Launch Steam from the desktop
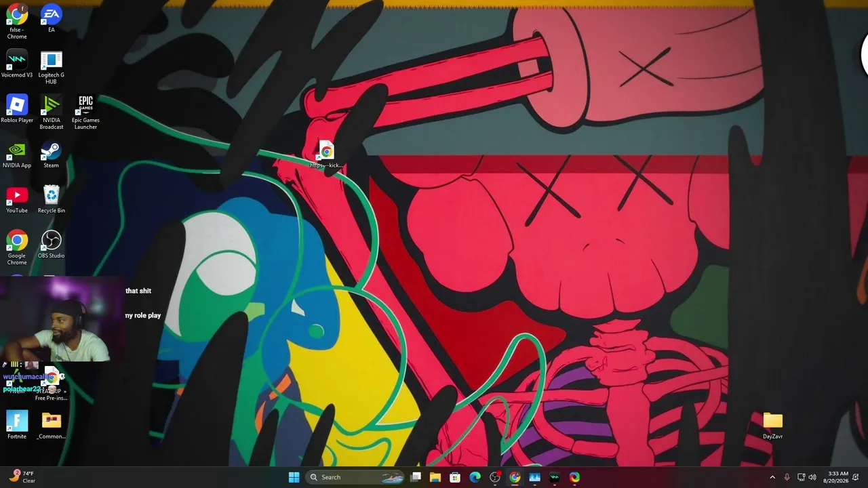The image size is (868, 488). pos(51,154)
